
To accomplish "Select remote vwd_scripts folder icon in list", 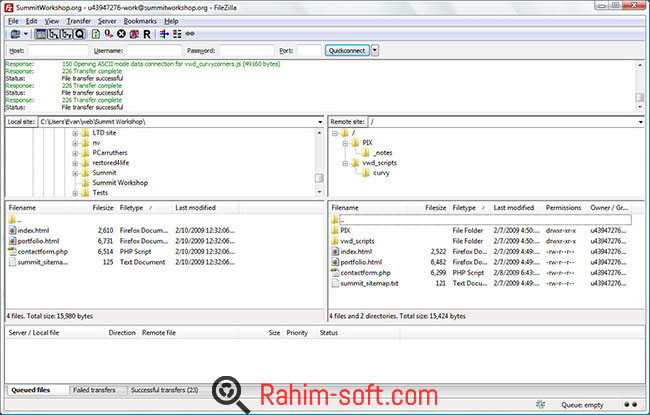I will click(335, 241).
